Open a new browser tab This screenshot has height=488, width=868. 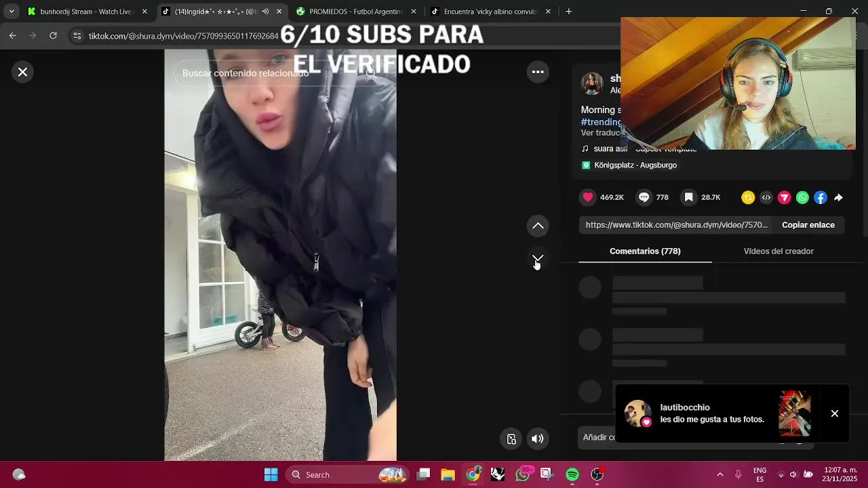(568, 12)
